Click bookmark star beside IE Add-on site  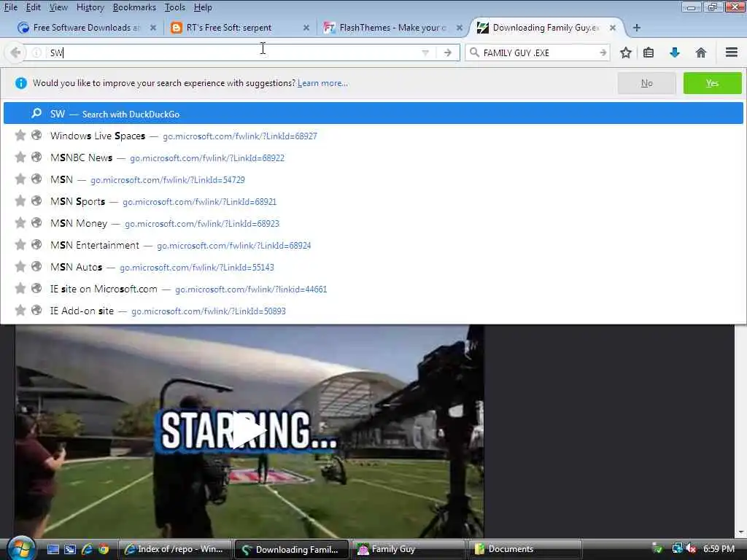[20, 311]
